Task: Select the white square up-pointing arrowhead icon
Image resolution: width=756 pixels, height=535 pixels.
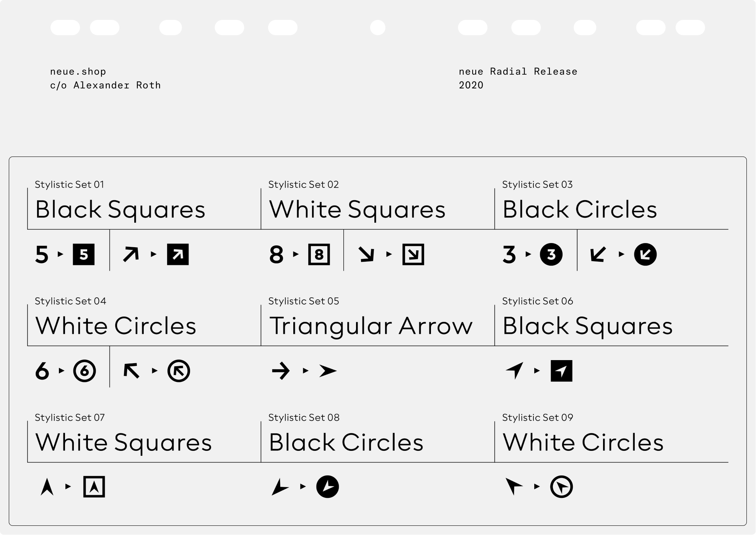Action: point(94,487)
